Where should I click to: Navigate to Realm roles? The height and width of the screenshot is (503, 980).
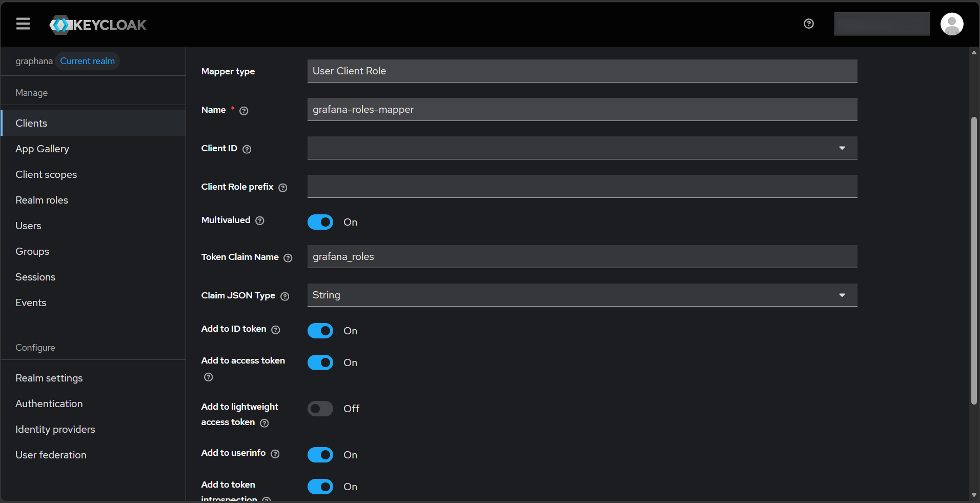[x=93, y=200]
